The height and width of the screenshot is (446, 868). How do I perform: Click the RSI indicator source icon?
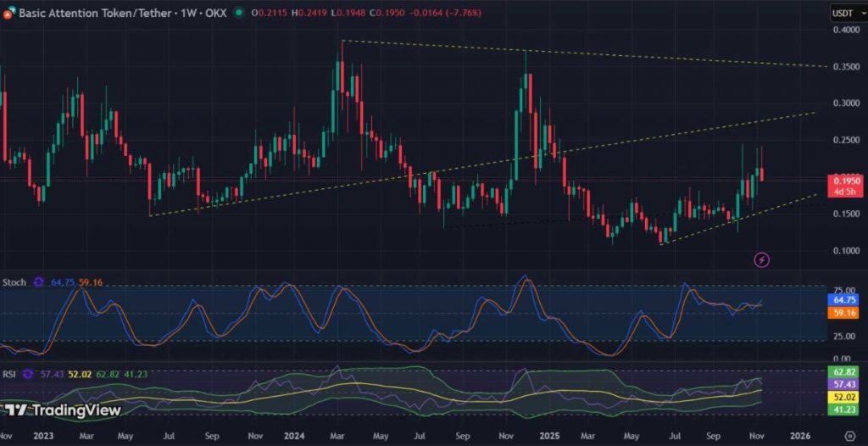tap(25, 373)
